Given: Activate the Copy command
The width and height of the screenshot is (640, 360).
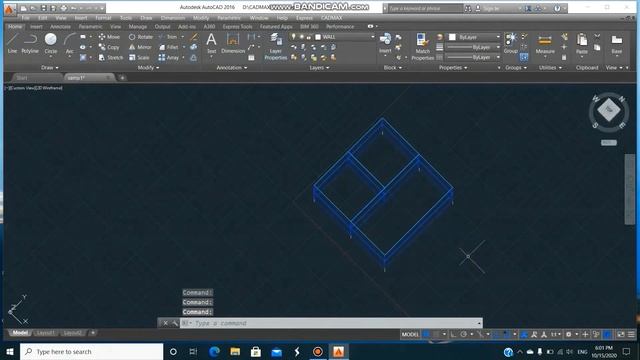Looking at the screenshot, I should (109, 47).
